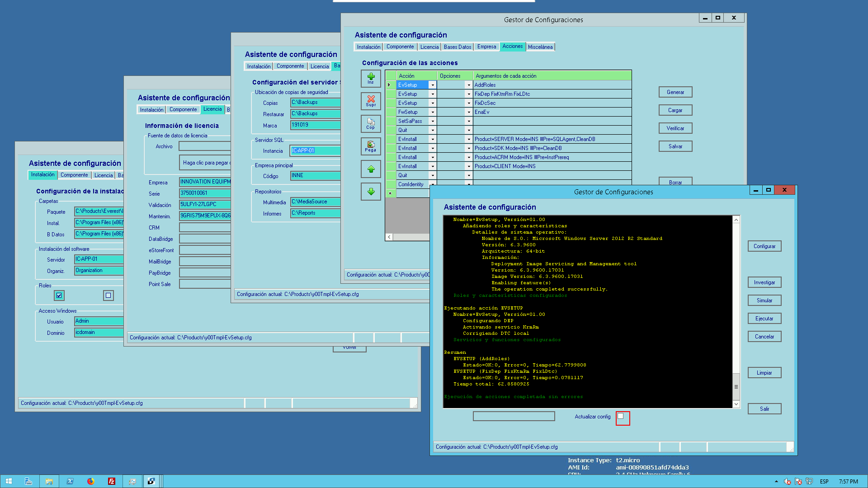The height and width of the screenshot is (488, 868).
Task: Move row up with green up arrow
Action: (x=371, y=169)
